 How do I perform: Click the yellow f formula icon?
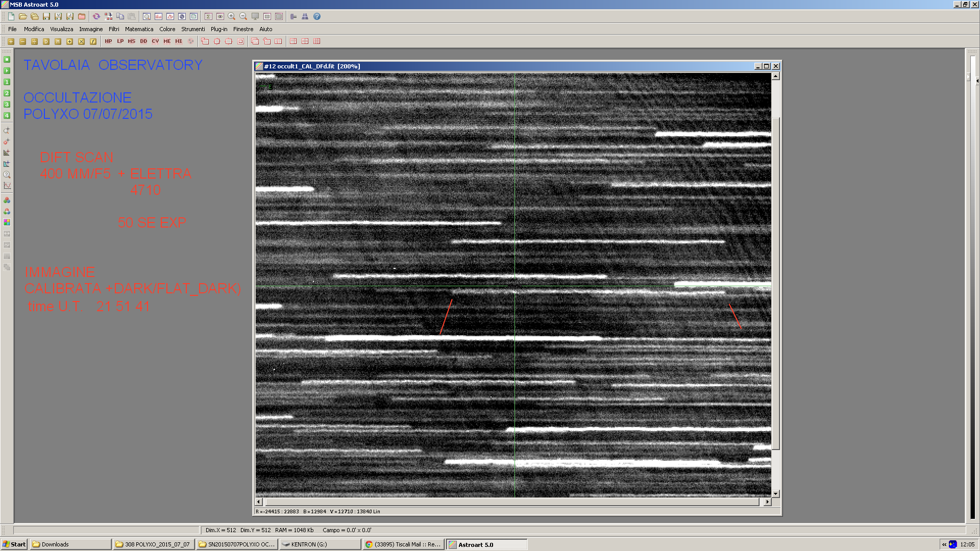[93, 41]
